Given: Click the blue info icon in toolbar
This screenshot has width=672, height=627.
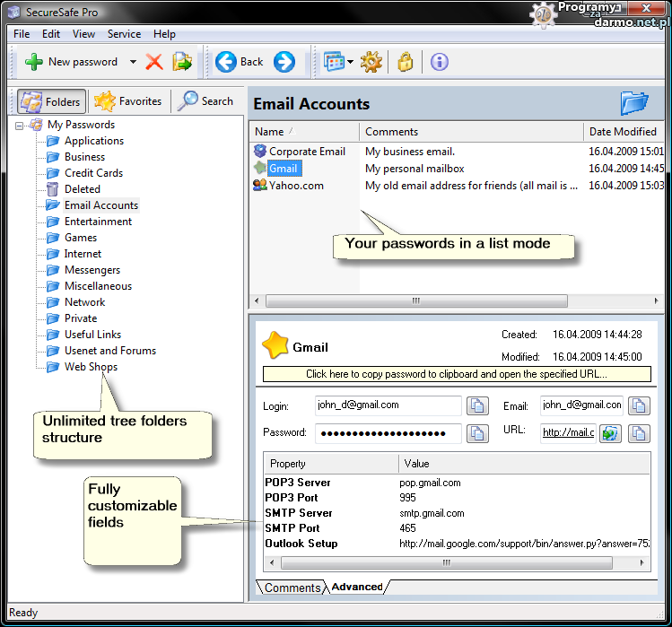Looking at the screenshot, I should tap(439, 62).
